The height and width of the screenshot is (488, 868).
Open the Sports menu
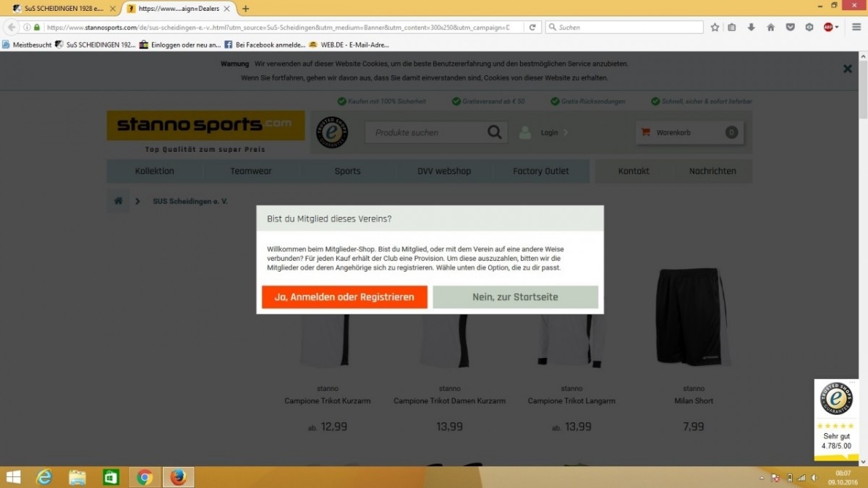tap(347, 171)
